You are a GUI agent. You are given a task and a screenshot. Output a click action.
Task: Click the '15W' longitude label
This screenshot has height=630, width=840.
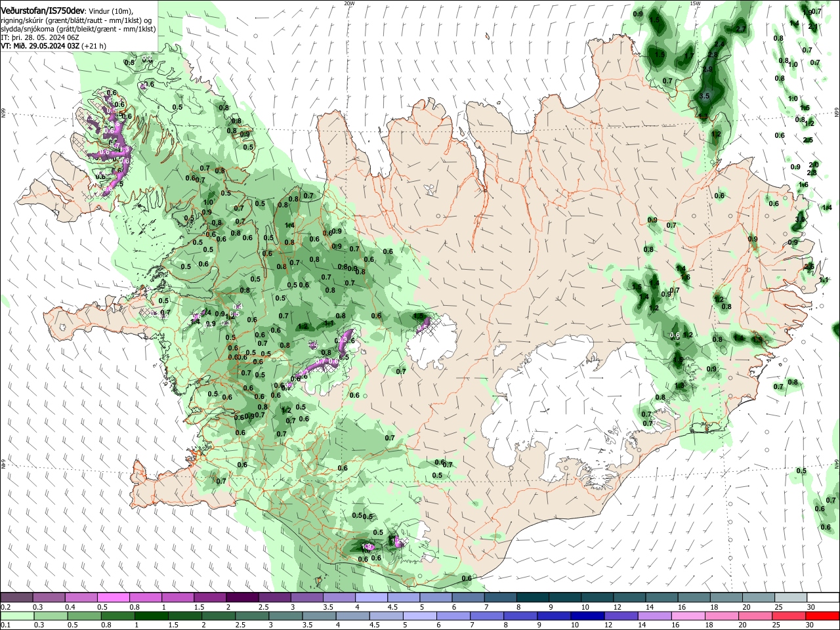point(695,3)
